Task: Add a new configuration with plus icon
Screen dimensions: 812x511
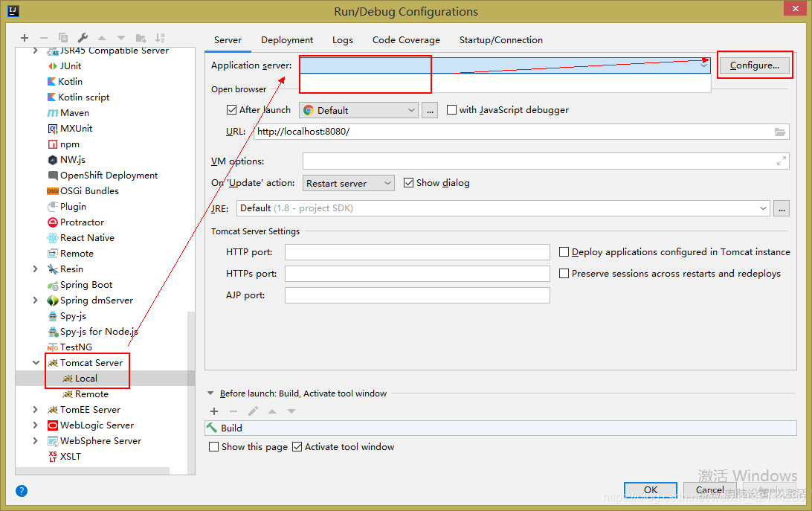Action: 25,38
